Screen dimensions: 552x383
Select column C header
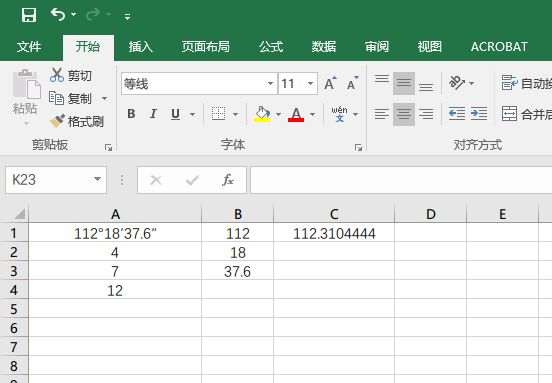(x=334, y=214)
